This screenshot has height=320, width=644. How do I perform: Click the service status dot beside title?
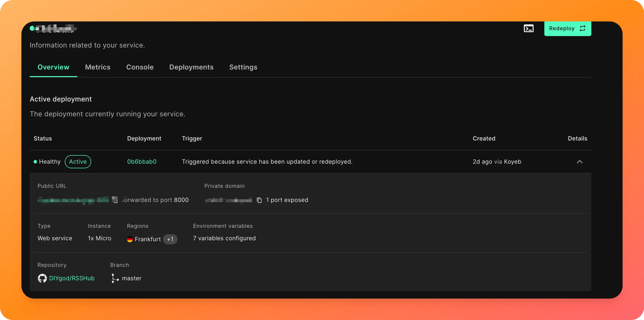(32, 28)
